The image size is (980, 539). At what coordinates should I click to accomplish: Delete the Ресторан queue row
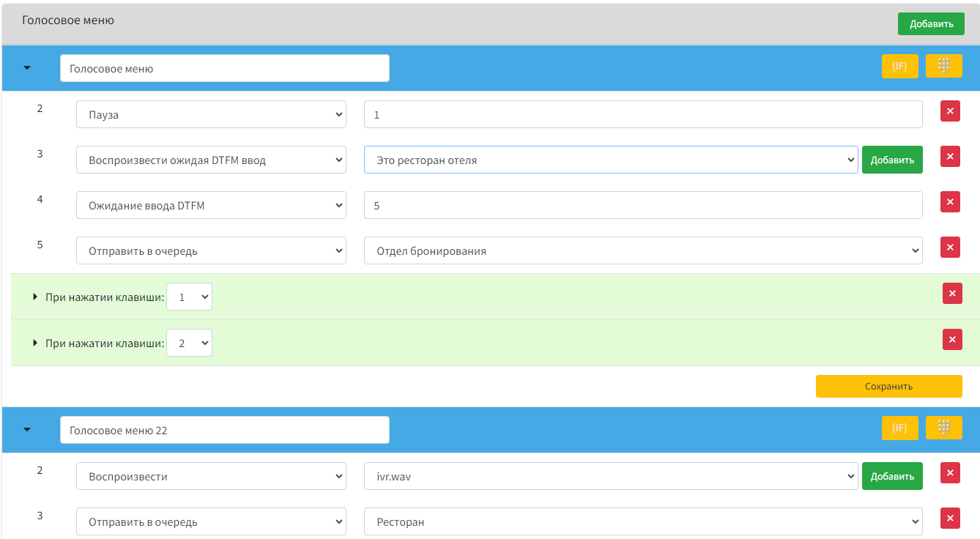pyautogui.click(x=950, y=518)
